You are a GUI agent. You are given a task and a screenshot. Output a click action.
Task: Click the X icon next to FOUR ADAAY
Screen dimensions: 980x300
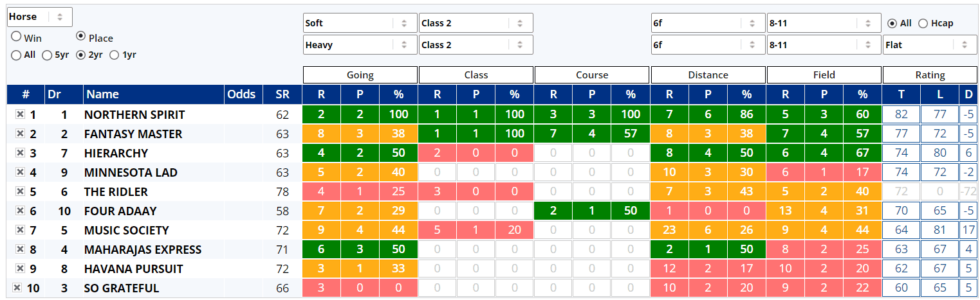tap(20, 211)
